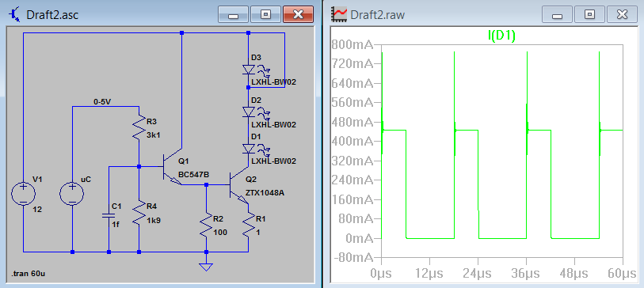The image size is (644, 288).
Task: Select the D3 LED diode symbol
Action: [x=249, y=70]
